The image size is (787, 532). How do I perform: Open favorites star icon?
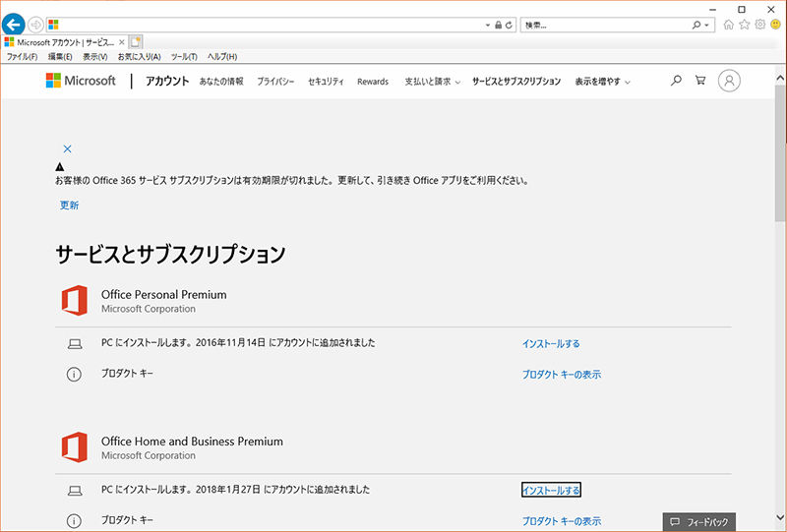(x=745, y=25)
